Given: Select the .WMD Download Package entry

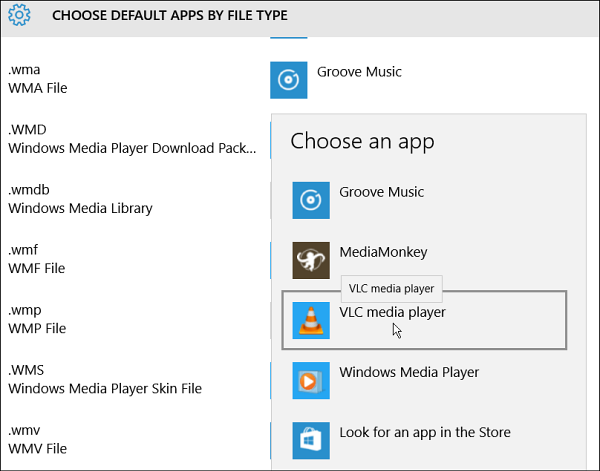Looking at the screenshot, I should click(x=130, y=139).
